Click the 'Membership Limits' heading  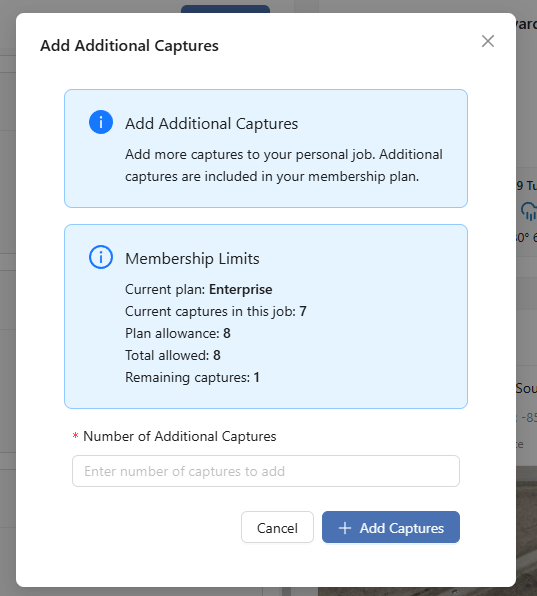(x=192, y=259)
